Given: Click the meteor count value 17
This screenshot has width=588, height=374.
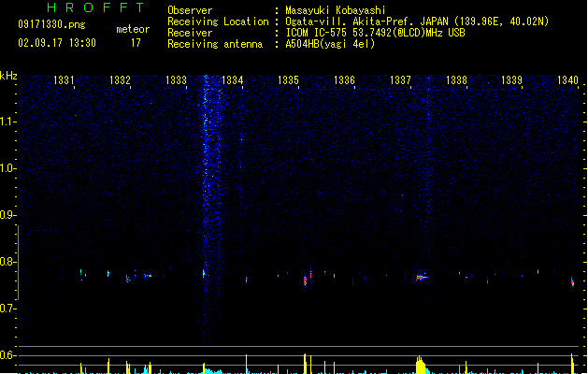Looking at the screenshot, I should (x=136, y=43).
